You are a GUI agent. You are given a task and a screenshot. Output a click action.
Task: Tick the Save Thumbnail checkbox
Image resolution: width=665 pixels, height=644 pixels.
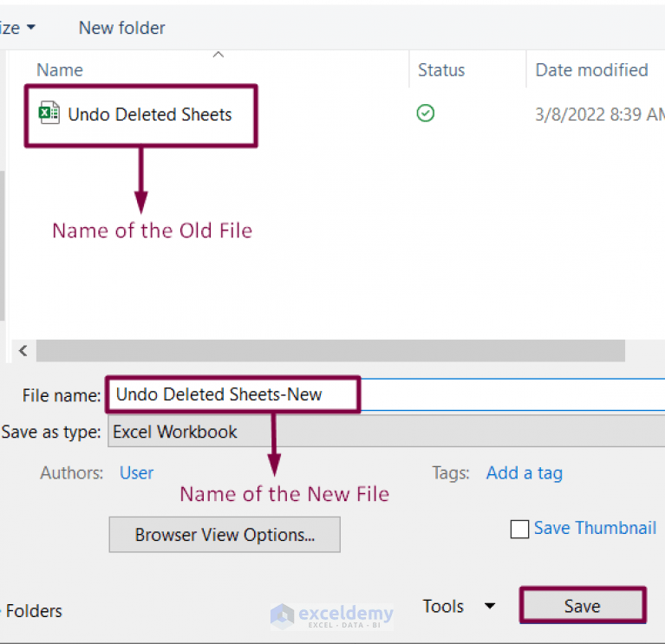519,529
